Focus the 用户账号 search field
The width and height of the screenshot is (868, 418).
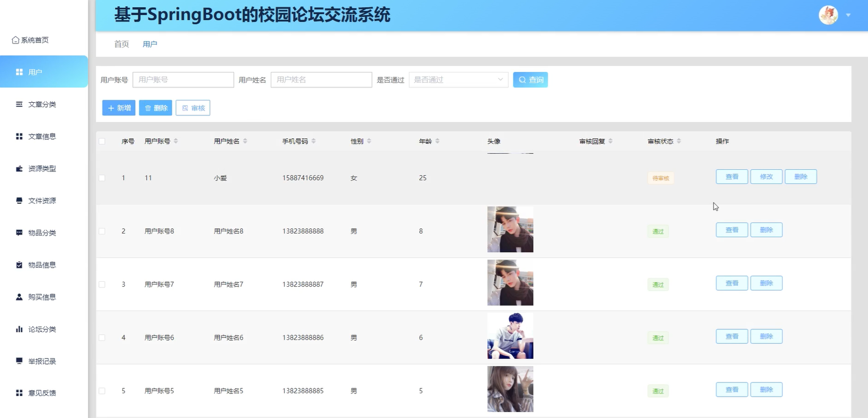pos(183,80)
